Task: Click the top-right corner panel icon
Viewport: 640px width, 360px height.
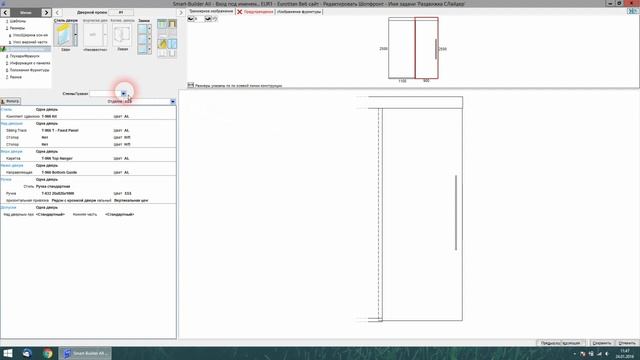Action: click(633, 11)
